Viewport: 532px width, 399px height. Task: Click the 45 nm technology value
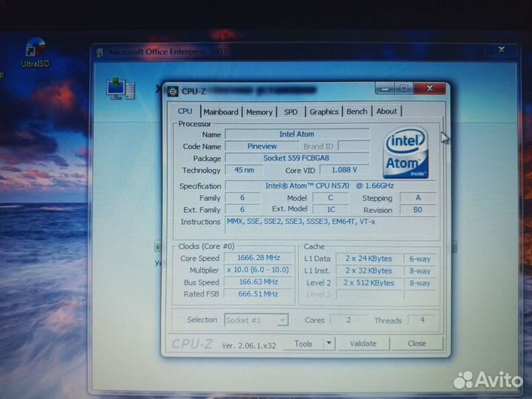click(x=244, y=170)
